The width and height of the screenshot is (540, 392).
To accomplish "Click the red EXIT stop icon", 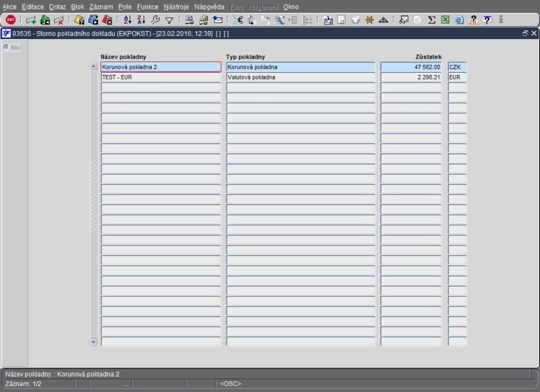I will pyautogui.click(x=11, y=20).
